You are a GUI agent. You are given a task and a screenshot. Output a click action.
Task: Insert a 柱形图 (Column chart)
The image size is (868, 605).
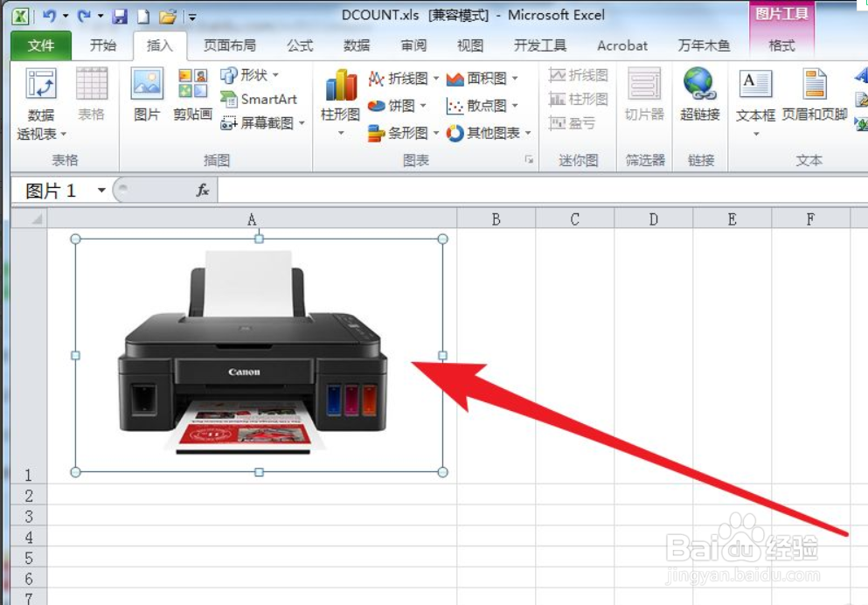click(340, 103)
